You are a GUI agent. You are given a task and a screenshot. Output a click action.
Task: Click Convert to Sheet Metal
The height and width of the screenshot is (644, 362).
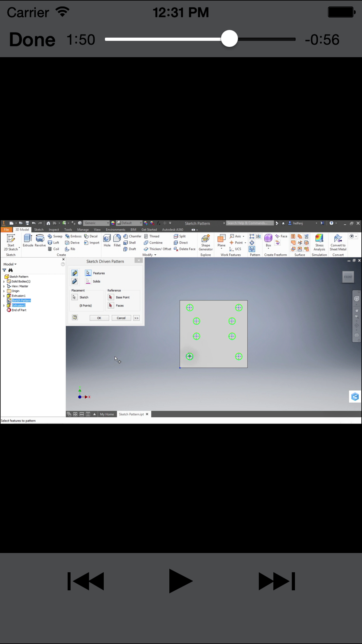pos(338,242)
